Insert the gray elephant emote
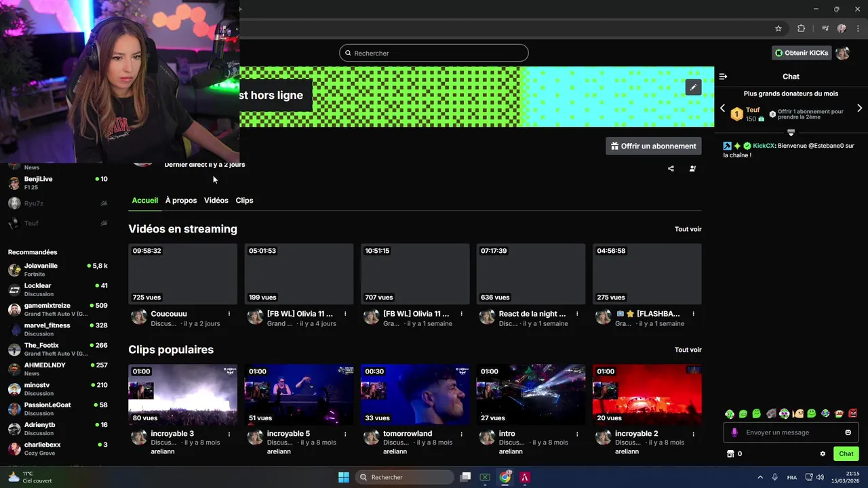868x488 pixels. pyautogui.click(x=771, y=413)
